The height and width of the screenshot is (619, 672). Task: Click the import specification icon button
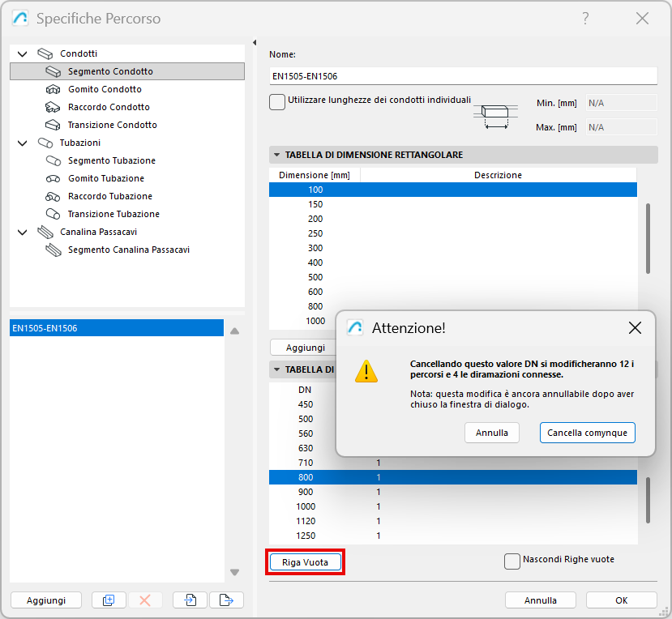[190, 600]
